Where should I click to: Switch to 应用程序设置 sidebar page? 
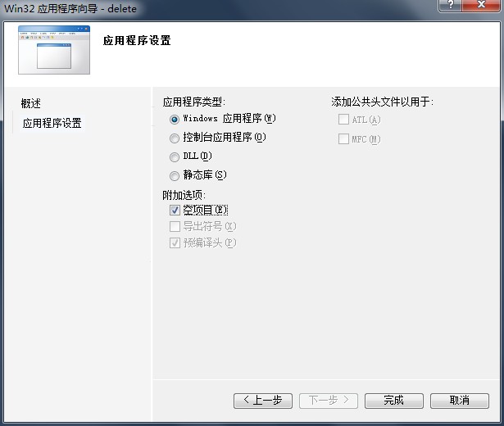point(52,123)
